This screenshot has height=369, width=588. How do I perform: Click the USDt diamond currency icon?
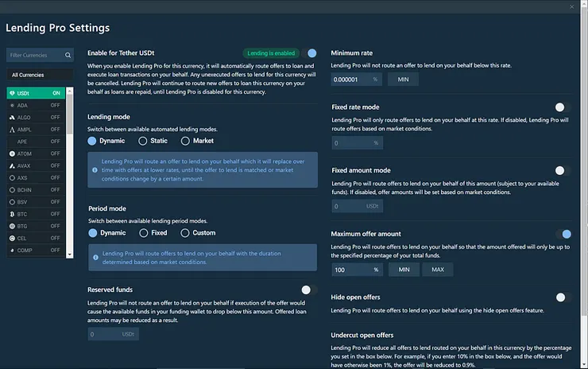pos(12,93)
